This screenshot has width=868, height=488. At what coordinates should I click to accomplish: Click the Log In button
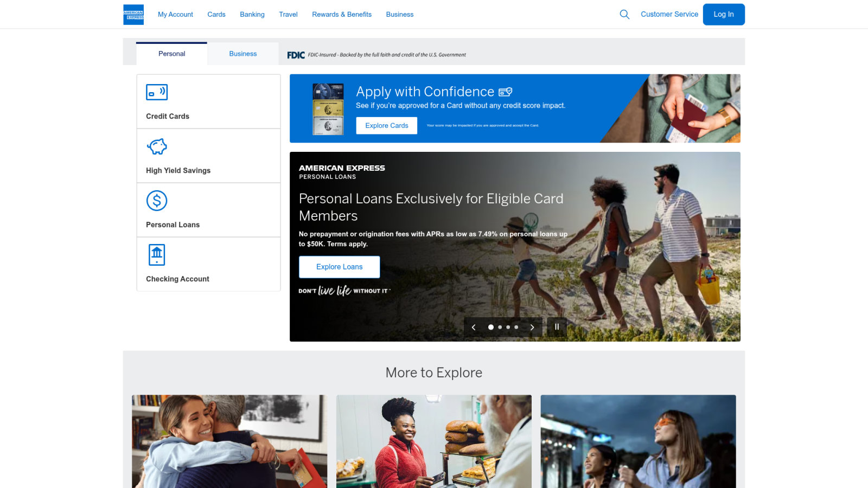724,15
